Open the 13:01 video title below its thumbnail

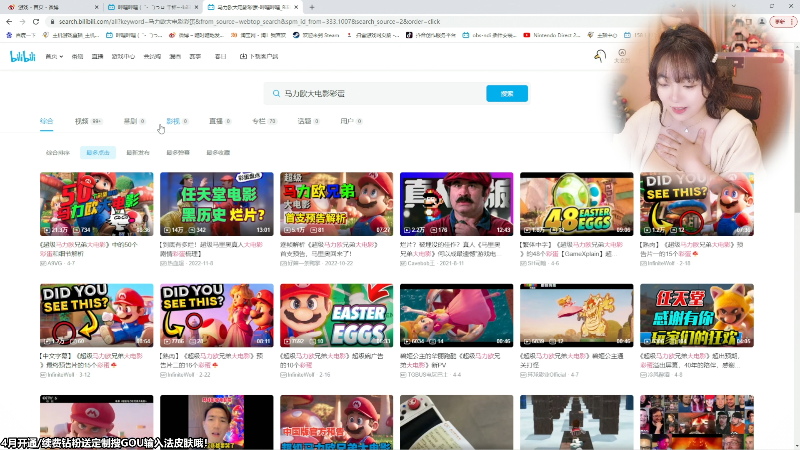211,249
